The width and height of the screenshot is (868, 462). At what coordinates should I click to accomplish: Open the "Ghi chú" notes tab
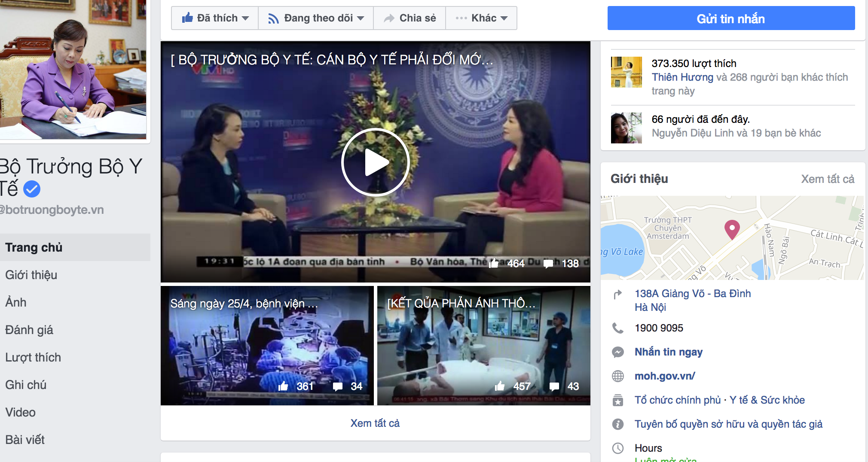click(26, 385)
